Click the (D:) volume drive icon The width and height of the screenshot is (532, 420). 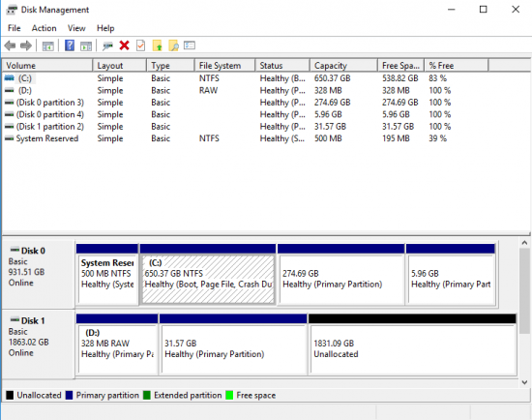(x=9, y=90)
